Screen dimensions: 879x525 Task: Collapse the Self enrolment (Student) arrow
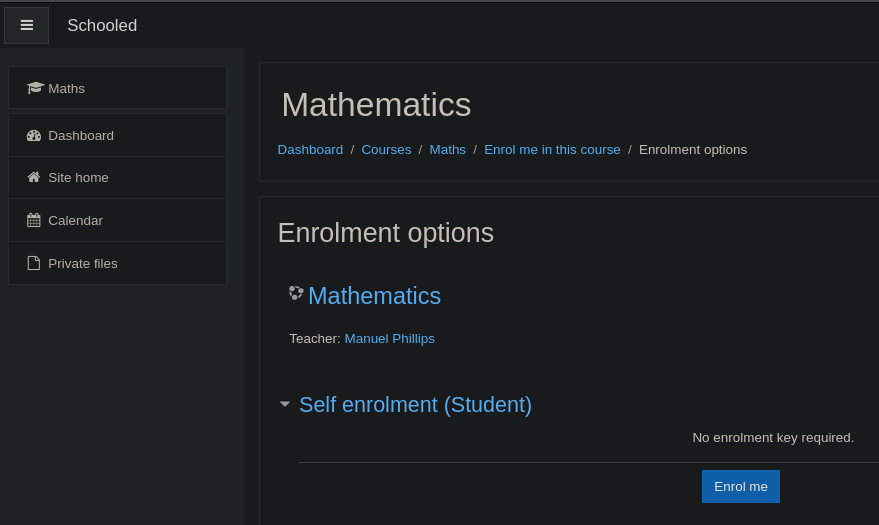(x=285, y=404)
